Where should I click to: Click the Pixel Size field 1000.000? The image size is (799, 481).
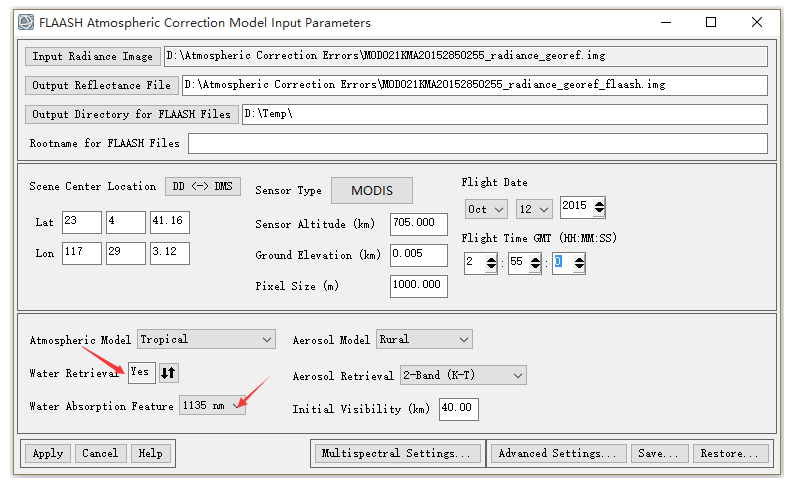[x=419, y=286]
